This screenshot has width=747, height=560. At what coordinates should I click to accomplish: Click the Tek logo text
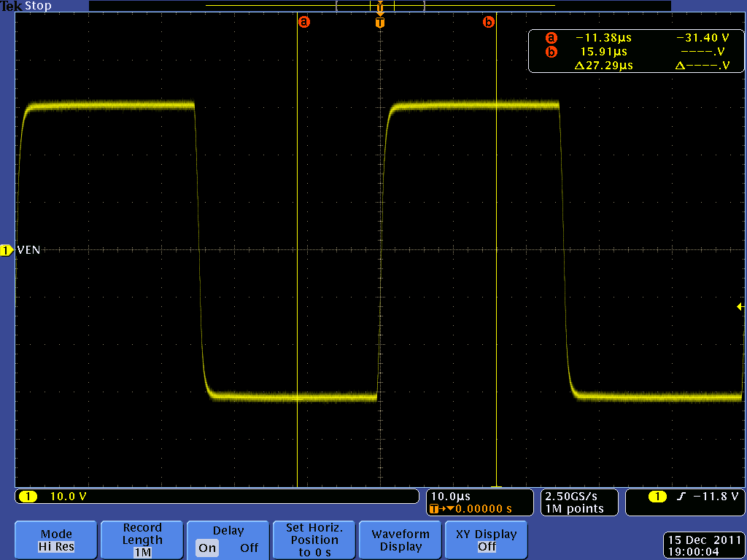coord(12,6)
